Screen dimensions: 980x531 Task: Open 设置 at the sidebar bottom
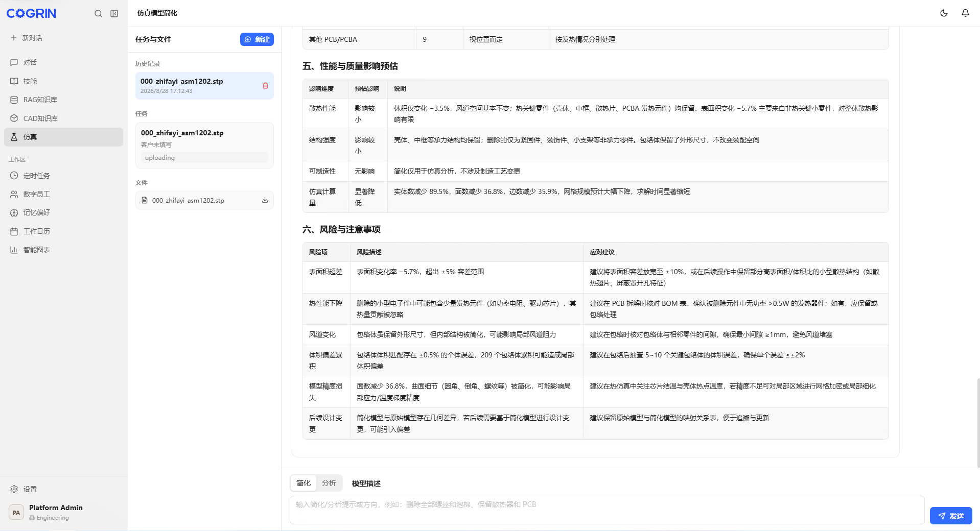(x=63, y=489)
